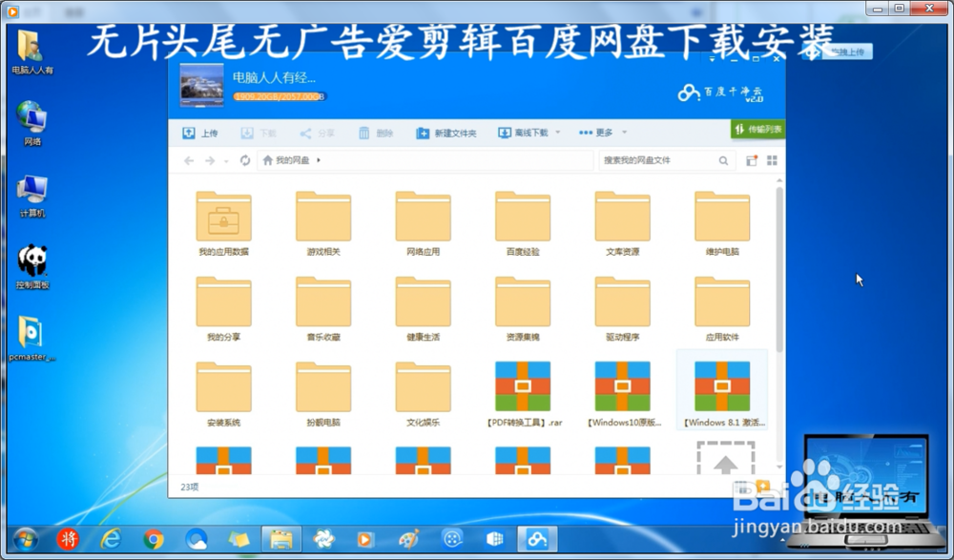Open the 文化娱乐 folder
Viewport: 954px width, 560px height.
423,394
